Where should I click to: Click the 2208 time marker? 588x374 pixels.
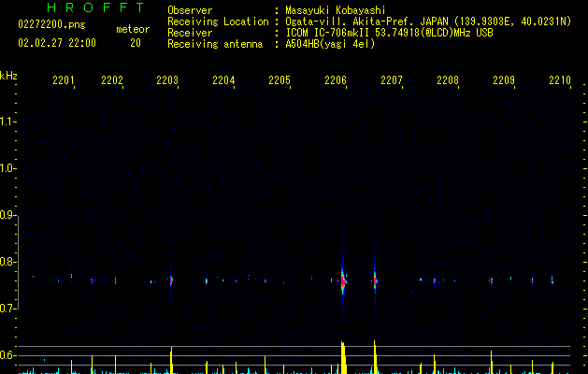[x=448, y=80]
